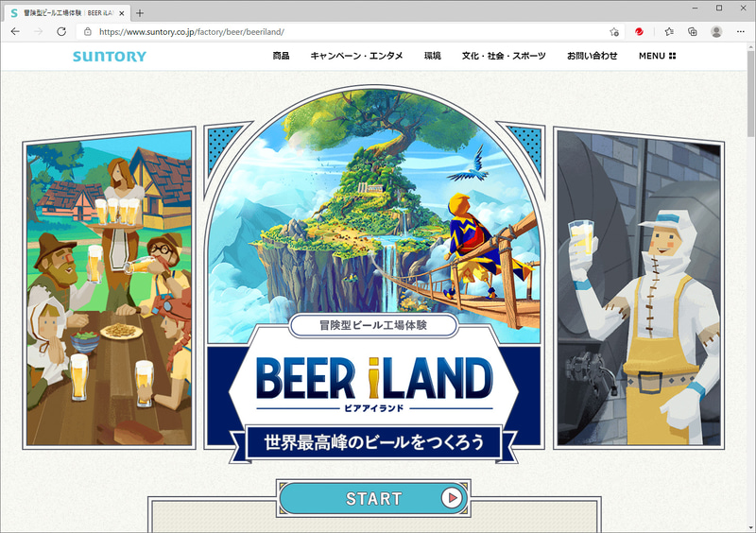Open browser settings ellipsis menu

(741, 32)
